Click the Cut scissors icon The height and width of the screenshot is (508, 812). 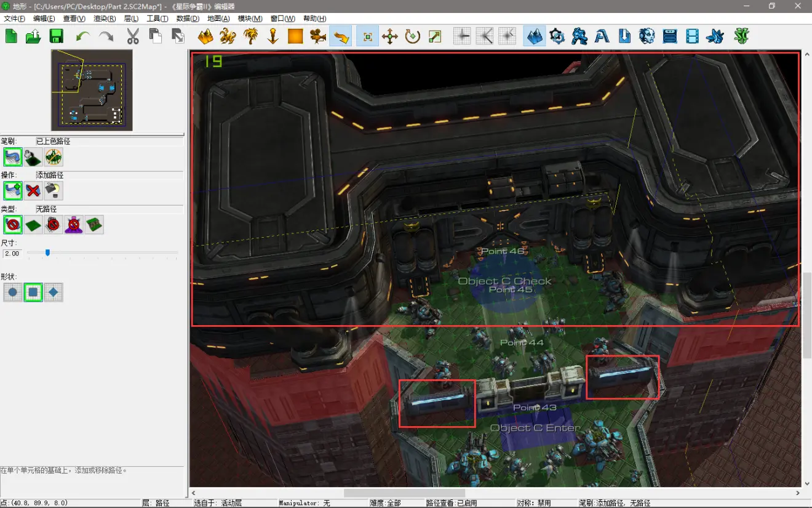point(133,36)
